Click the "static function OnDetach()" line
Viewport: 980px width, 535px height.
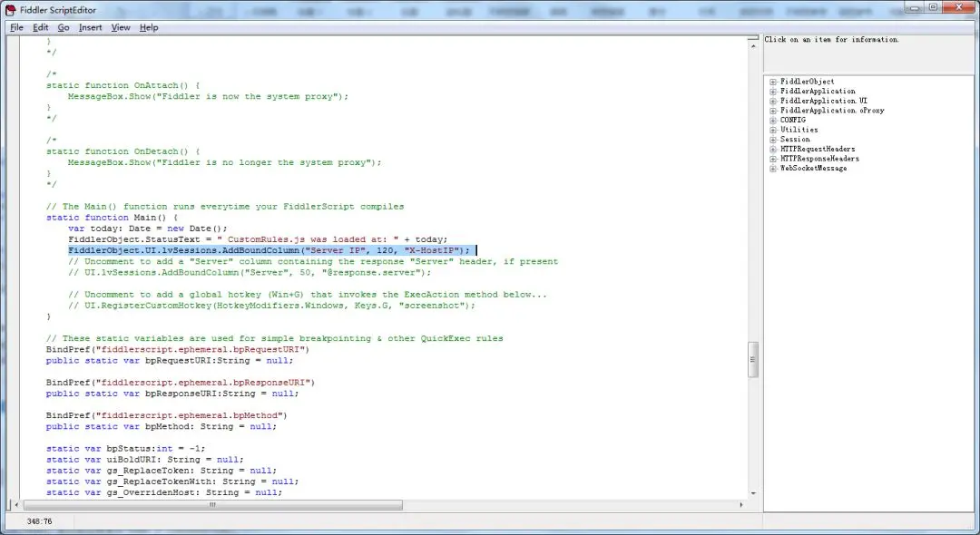pyautogui.click(x=123, y=151)
